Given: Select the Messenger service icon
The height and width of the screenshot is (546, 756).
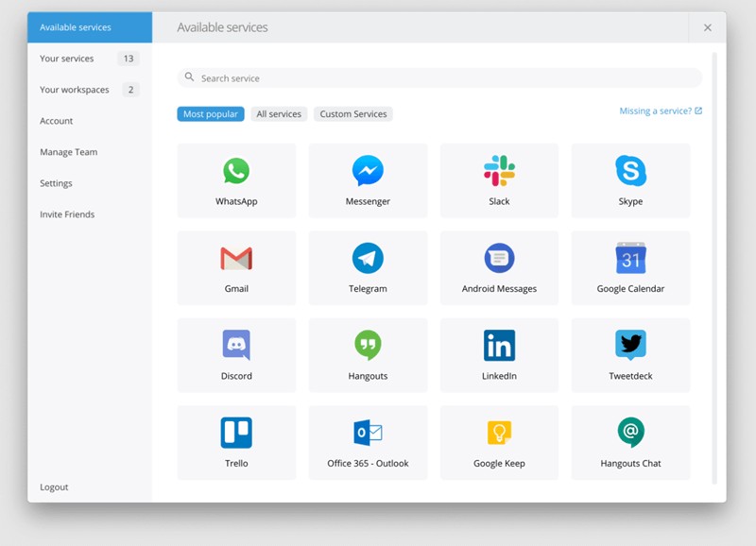Looking at the screenshot, I should (368, 179).
